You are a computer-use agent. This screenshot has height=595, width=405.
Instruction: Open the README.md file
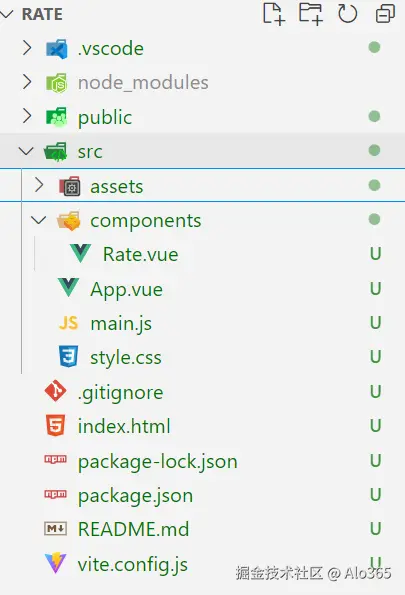133,529
